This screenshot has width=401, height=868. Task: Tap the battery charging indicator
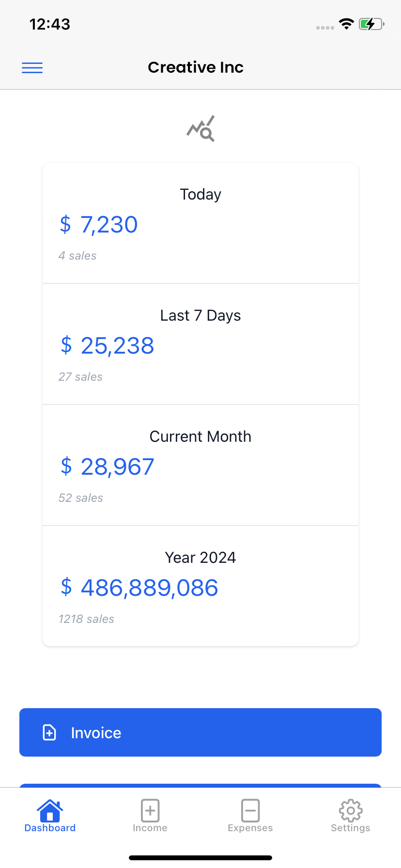click(x=371, y=24)
